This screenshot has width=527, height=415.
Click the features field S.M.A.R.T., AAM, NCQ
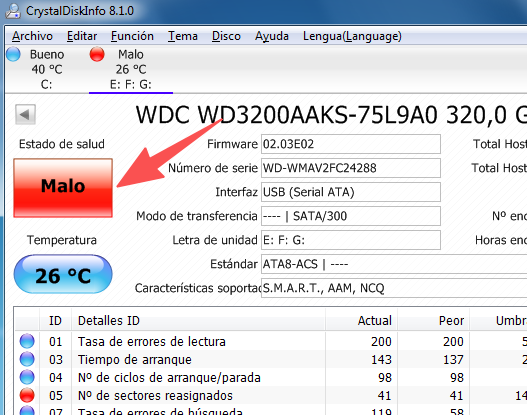394,288
